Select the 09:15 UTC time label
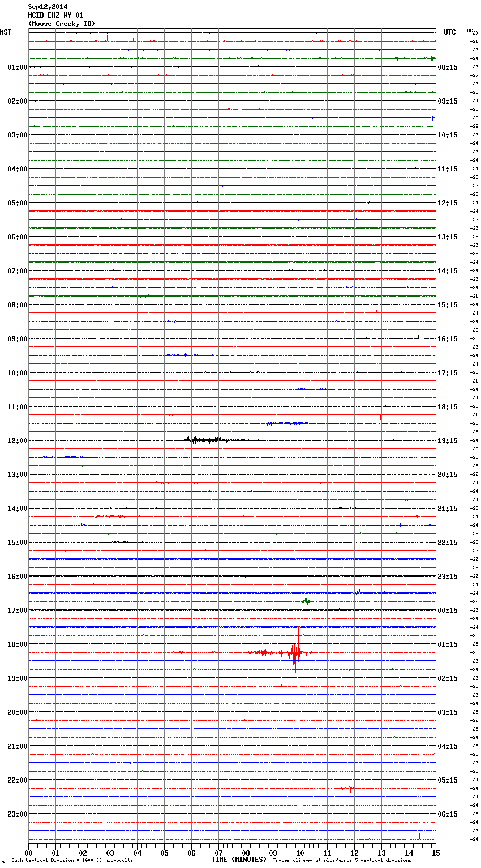The image size is (481, 868). pos(448,101)
